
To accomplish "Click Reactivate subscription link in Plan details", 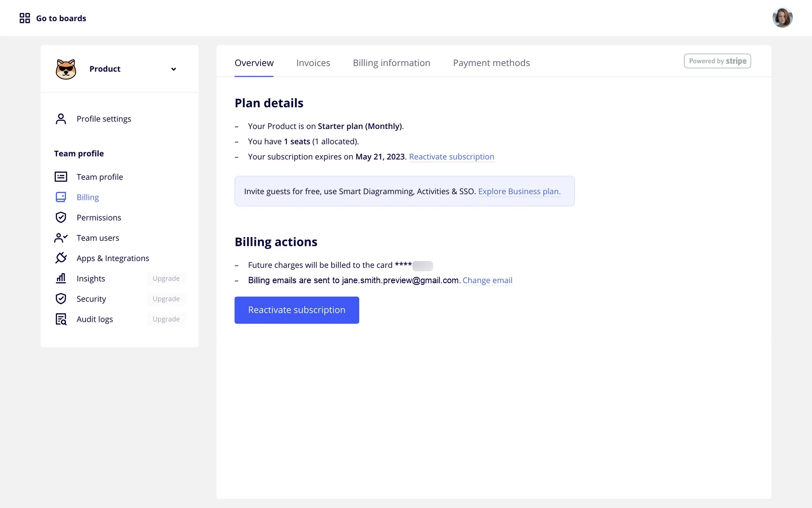I will tap(451, 157).
